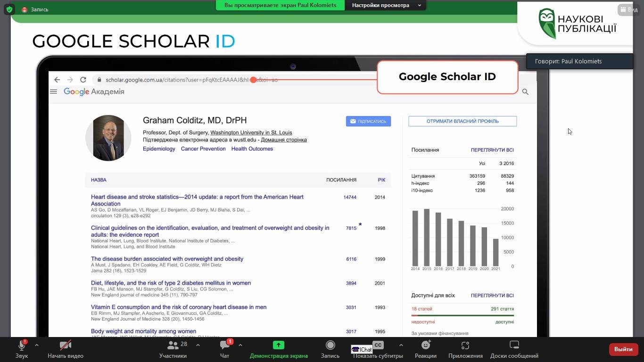Click the 18 статей unavailable link
644x362 pixels.
tap(421, 309)
